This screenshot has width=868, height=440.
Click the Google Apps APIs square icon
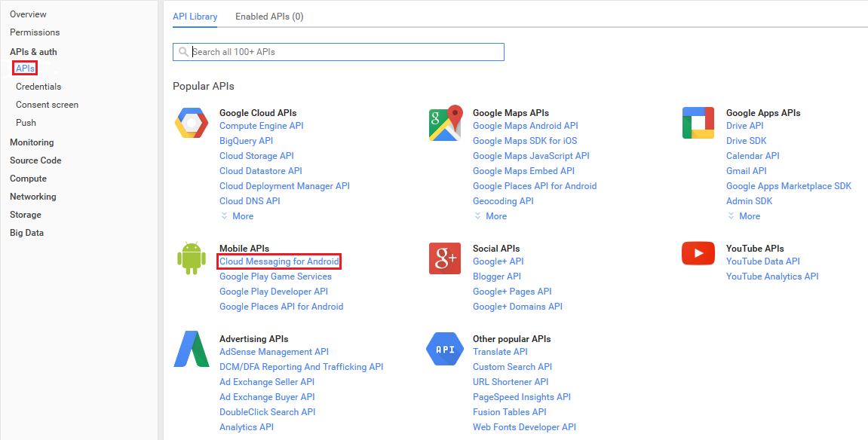[x=698, y=123]
